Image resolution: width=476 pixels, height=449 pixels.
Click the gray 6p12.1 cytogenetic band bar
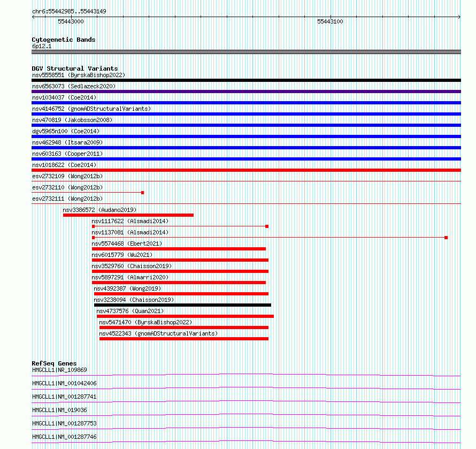[x=246, y=52]
